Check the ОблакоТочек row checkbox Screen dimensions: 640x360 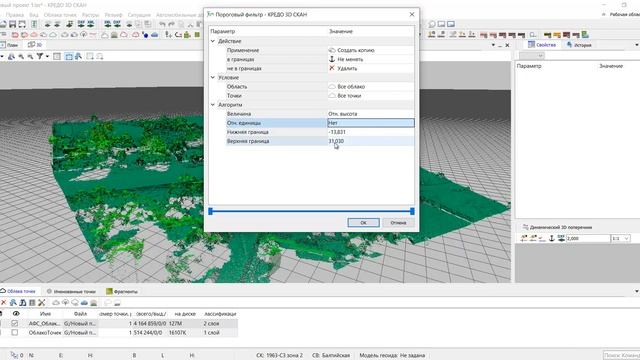[x=15, y=333]
